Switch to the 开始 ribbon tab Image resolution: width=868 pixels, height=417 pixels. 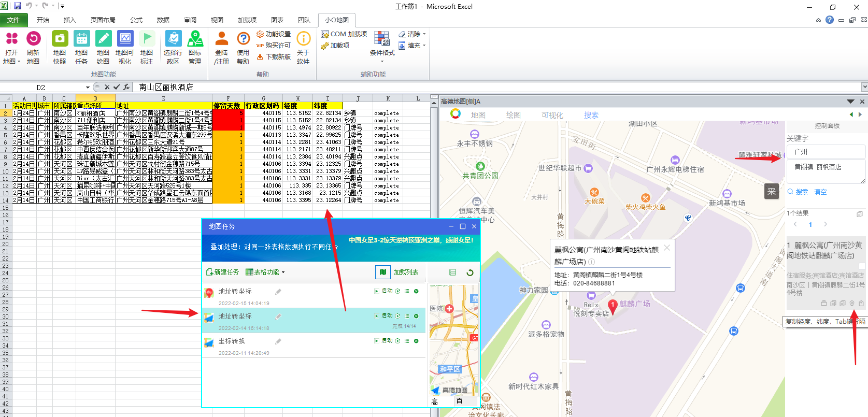(x=43, y=20)
